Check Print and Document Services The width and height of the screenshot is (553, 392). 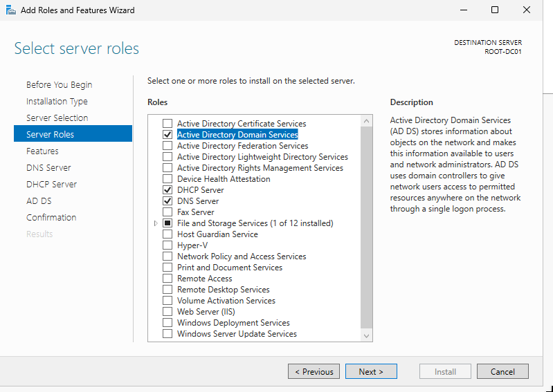[167, 268]
